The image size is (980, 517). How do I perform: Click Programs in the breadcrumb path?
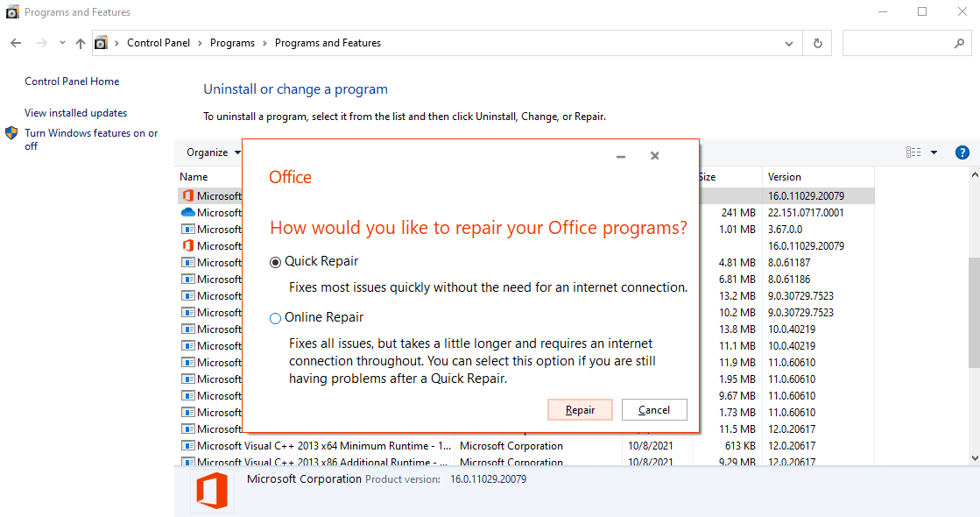[232, 43]
